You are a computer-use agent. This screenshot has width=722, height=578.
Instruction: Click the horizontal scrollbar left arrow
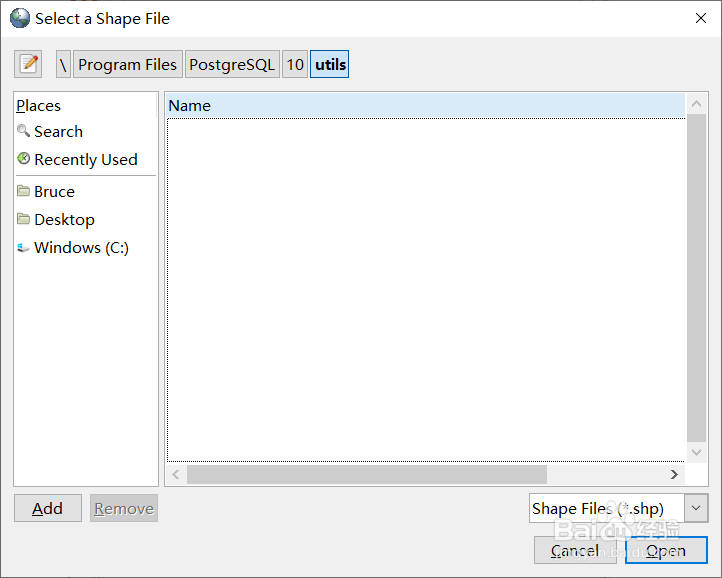pos(177,474)
